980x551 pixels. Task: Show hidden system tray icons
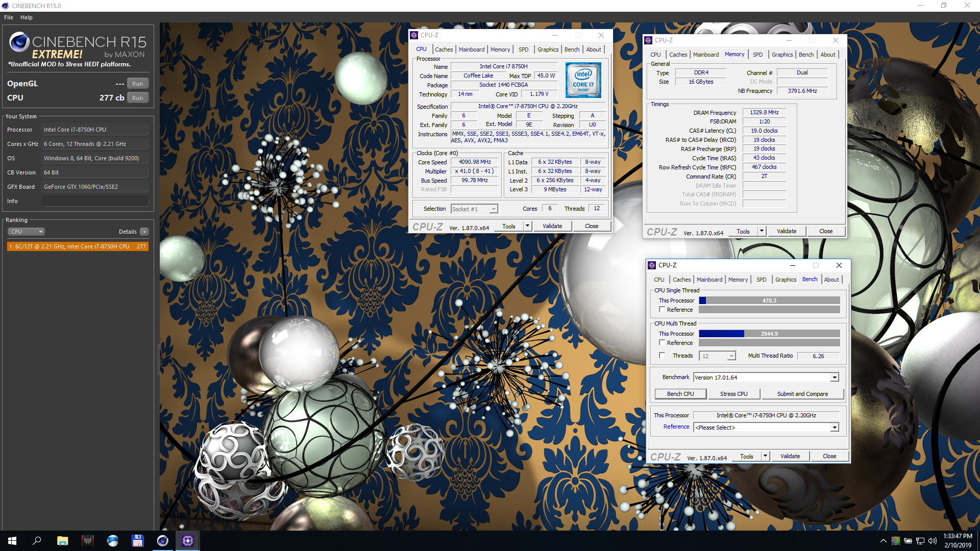point(883,541)
